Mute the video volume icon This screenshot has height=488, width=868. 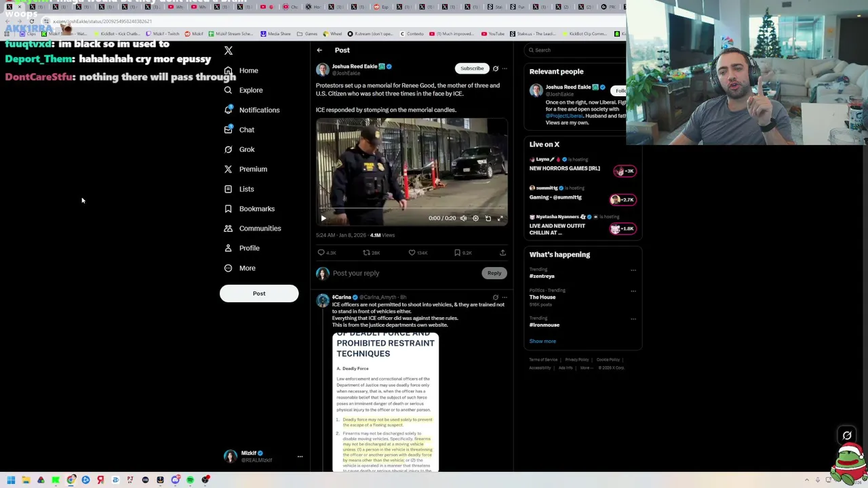(x=463, y=218)
